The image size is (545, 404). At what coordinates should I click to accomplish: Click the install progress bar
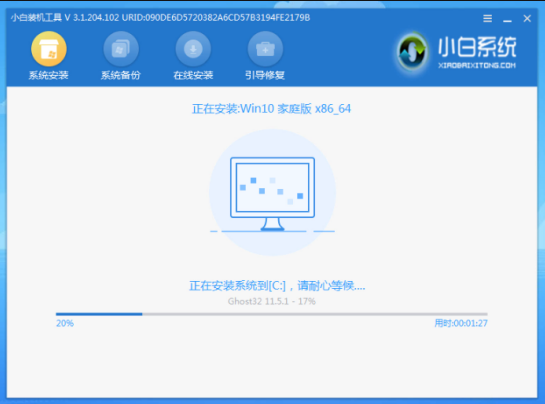click(271, 314)
